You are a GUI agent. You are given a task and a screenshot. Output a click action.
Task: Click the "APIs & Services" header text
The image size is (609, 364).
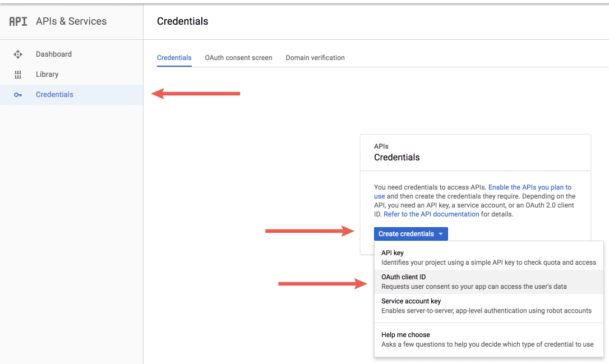click(71, 21)
